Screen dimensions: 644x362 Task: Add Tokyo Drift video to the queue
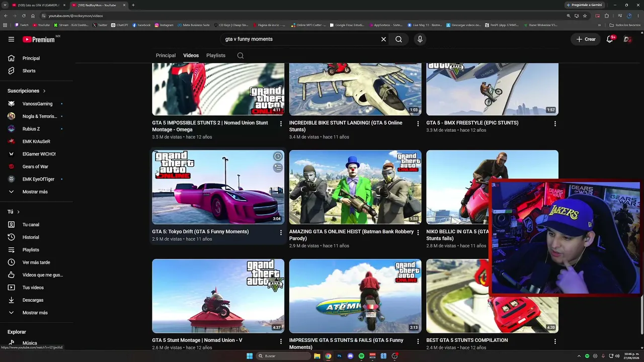pos(278,167)
